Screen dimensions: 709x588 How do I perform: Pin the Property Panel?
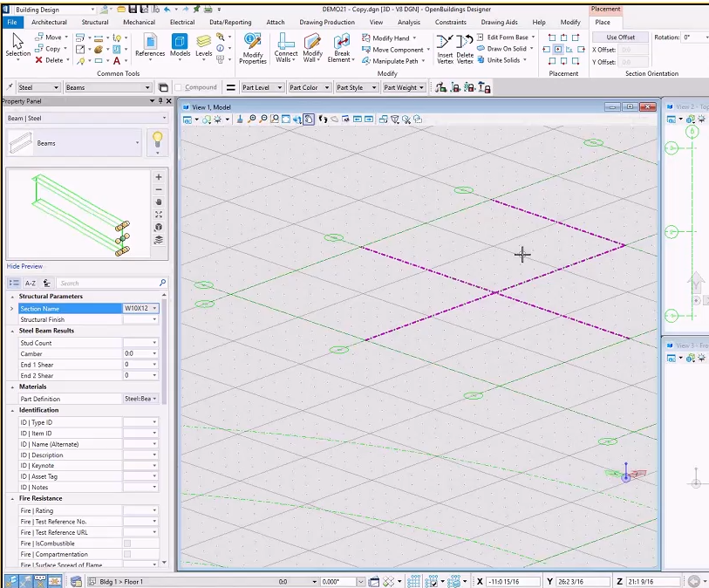(160, 101)
